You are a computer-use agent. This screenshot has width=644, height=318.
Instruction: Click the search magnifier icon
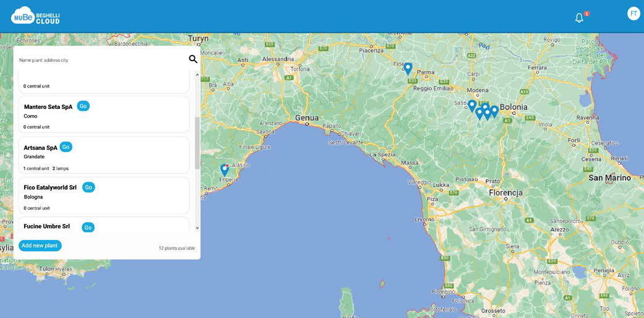coord(193,59)
